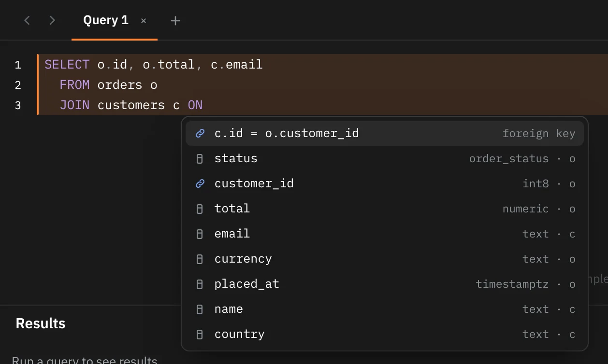
Task: Click the column icon beside total
Action: tap(200, 209)
